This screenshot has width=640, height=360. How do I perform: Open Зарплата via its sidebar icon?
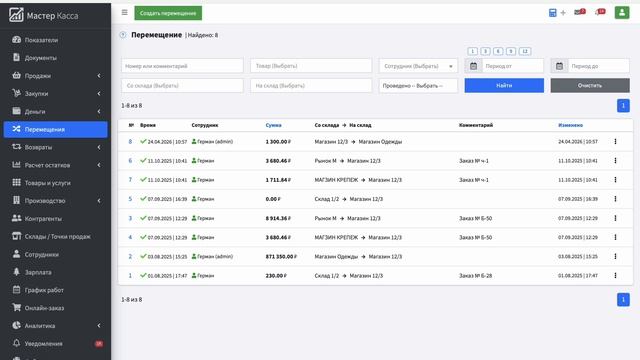16,272
